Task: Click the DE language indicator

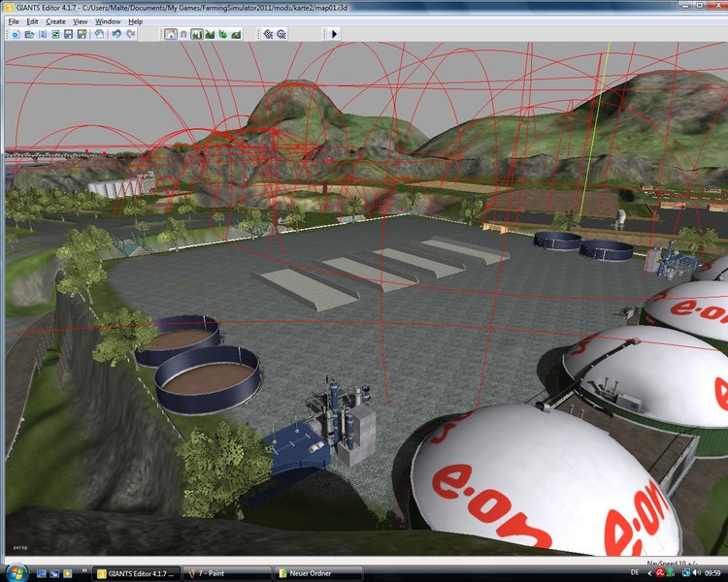Action: 635,572
